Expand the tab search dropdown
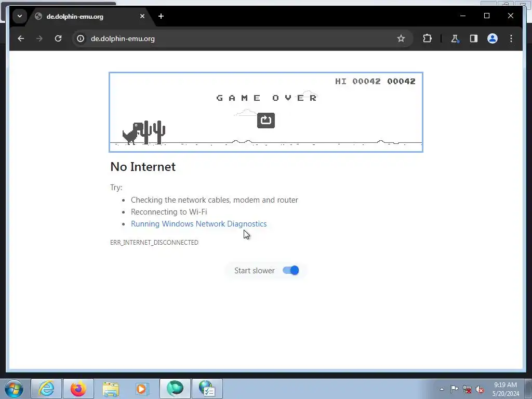The height and width of the screenshot is (399, 532). point(20,16)
